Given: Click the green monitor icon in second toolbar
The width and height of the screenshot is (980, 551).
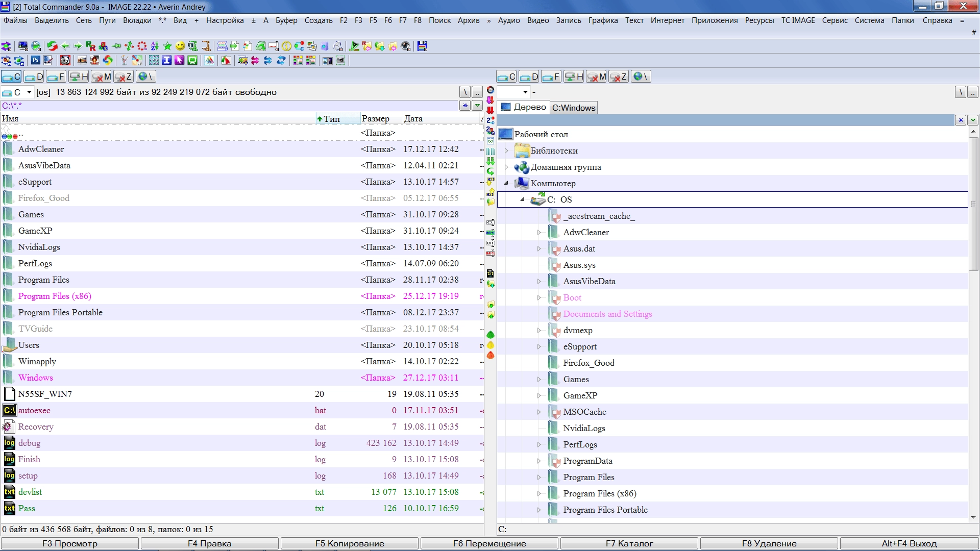Looking at the screenshot, I should click(x=192, y=60).
